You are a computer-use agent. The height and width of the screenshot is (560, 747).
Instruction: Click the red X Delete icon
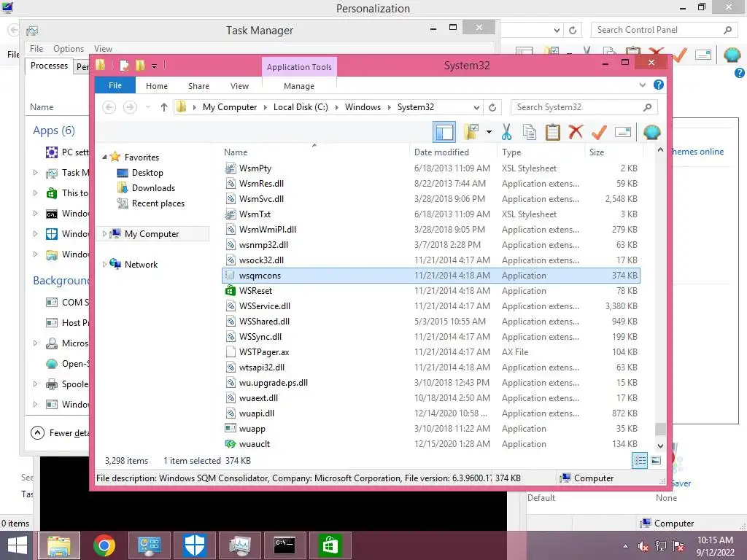tap(576, 131)
